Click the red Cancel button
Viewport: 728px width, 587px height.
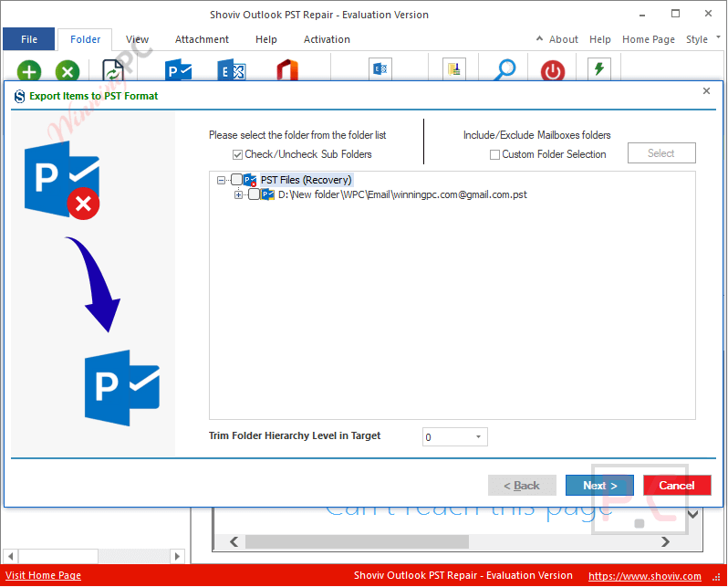677,486
